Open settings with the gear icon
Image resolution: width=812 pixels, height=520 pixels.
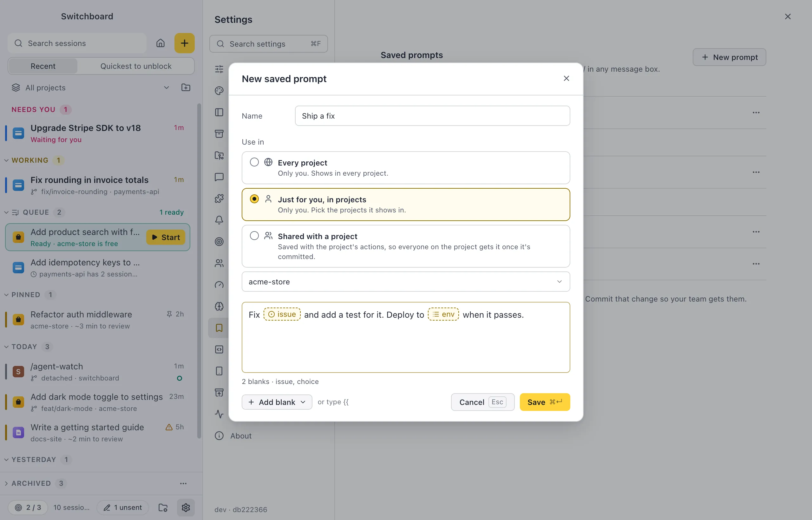tap(186, 508)
